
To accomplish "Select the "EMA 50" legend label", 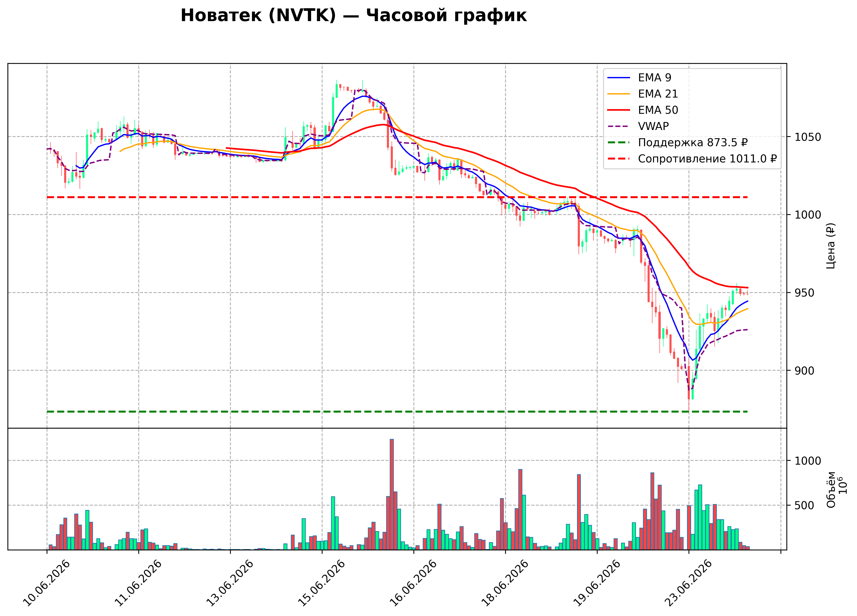I will coord(658,110).
